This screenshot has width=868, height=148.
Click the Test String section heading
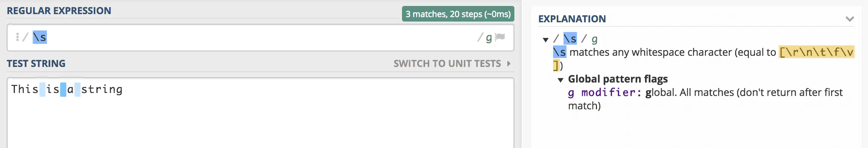click(x=36, y=64)
